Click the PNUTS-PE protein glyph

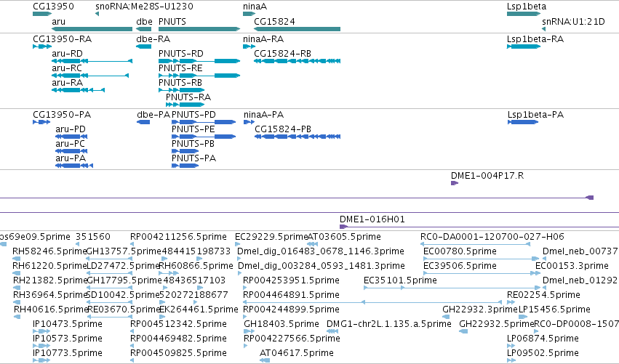click(x=204, y=137)
